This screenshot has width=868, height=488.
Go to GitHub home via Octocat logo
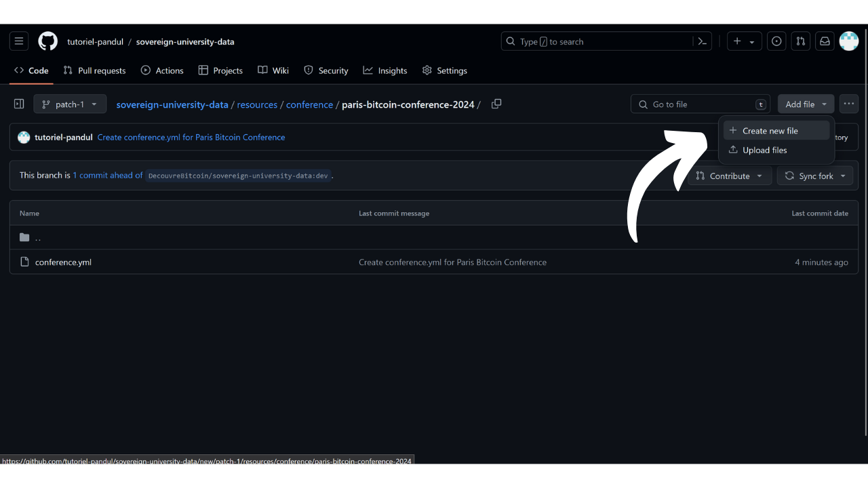(47, 41)
